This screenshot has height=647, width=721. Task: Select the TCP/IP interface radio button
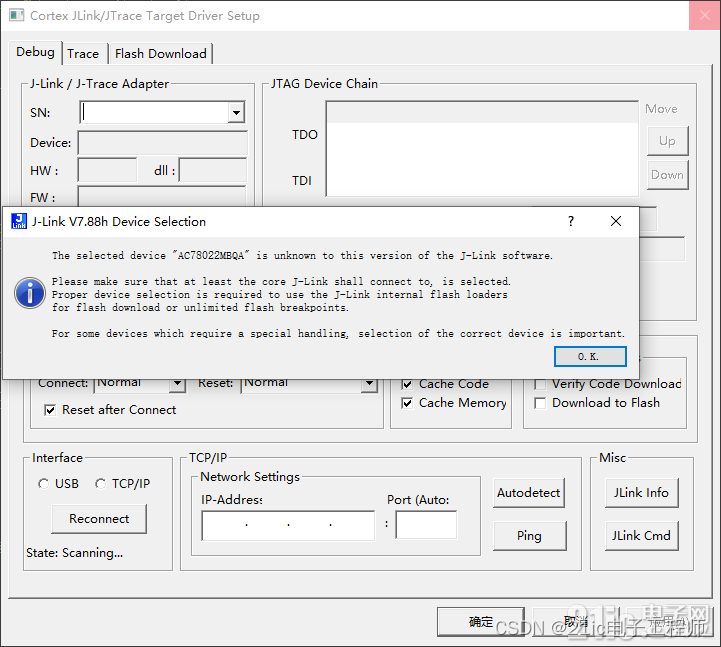click(x=101, y=484)
